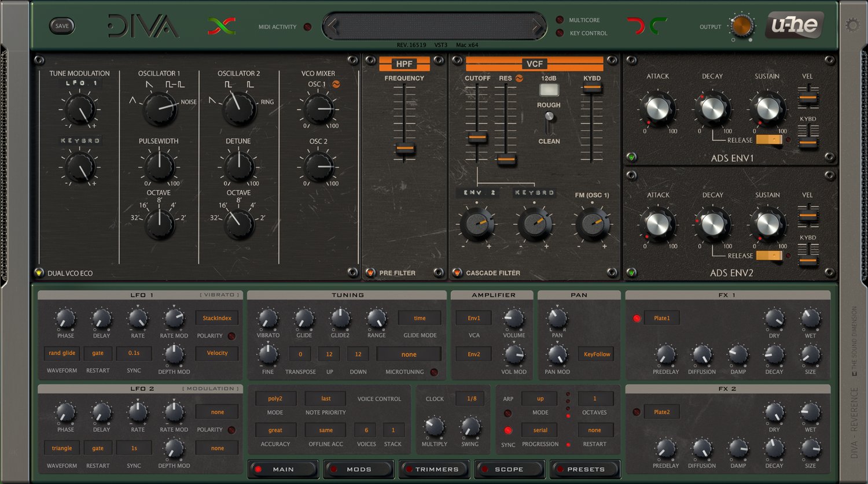Click the LFO 2 RESTART gate button
The height and width of the screenshot is (484, 868).
click(x=98, y=448)
